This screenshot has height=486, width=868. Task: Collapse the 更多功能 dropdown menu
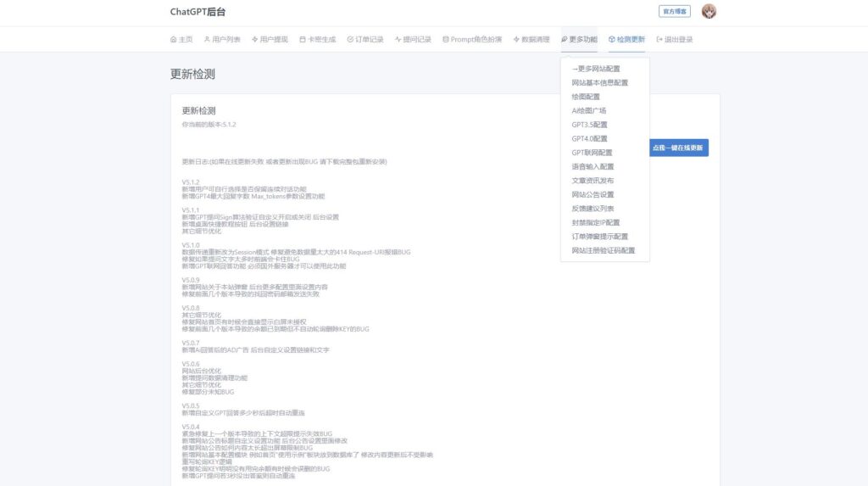[x=579, y=39]
